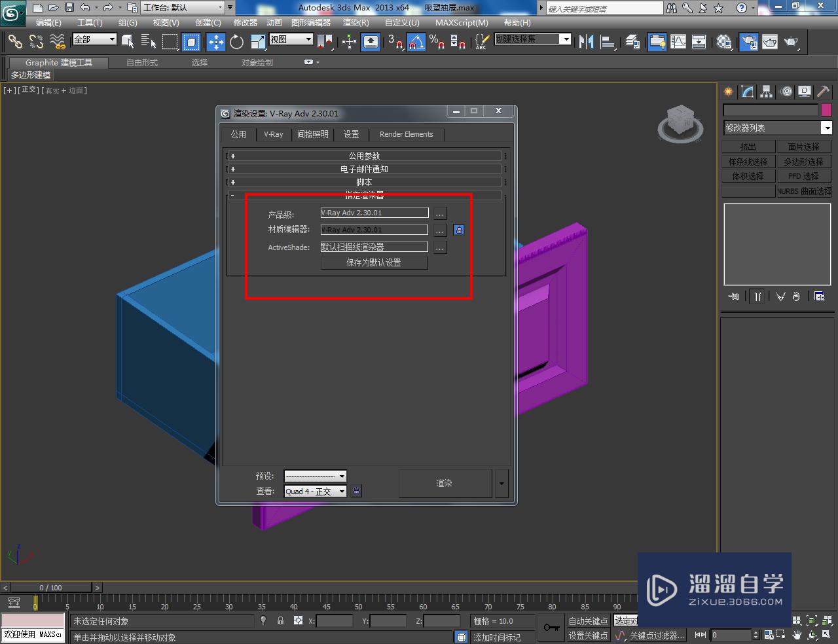Image resolution: width=838 pixels, height=644 pixels.
Task: Click Configure Modifier Sets icon
Action: (x=819, y=296)
